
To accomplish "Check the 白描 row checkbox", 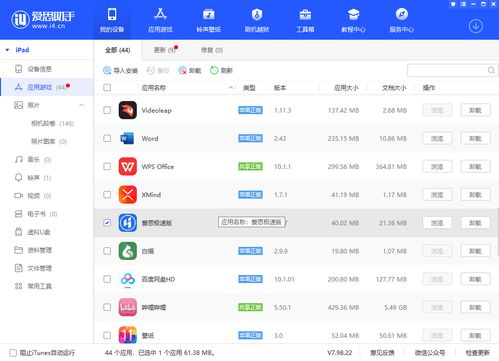I will point(107,251).
